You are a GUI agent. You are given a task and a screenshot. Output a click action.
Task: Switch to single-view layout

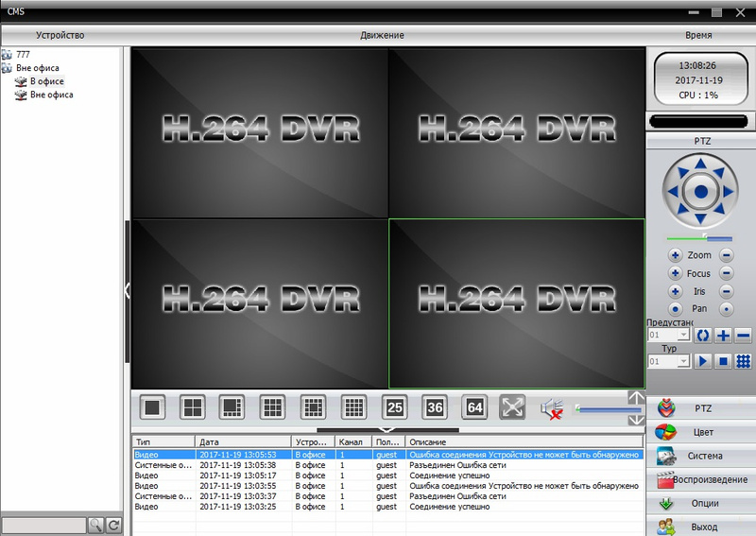[152, 407]
